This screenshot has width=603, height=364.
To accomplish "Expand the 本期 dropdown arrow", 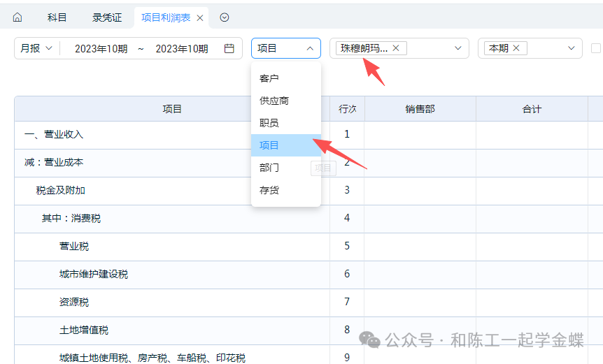I will pyautogui.click(x=572, y=48).
